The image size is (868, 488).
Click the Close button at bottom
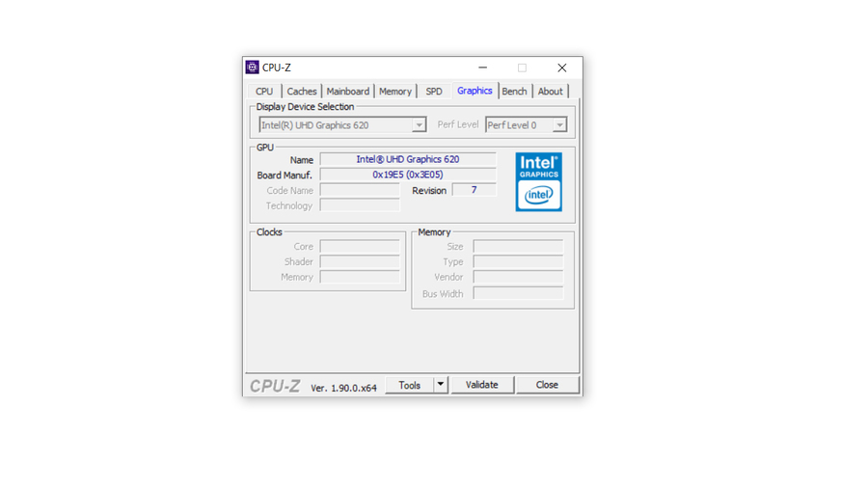coord(548,385)
